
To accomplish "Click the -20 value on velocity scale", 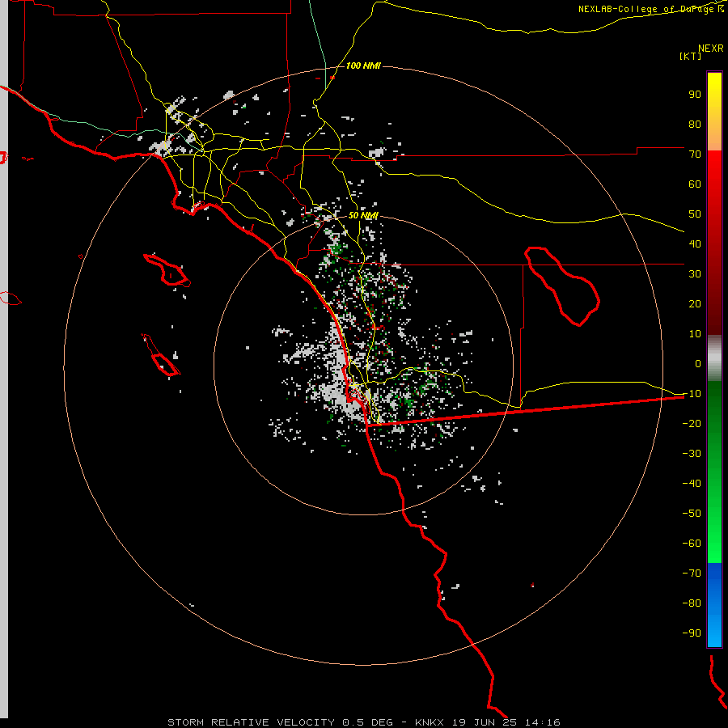I will tap(692, 423).
